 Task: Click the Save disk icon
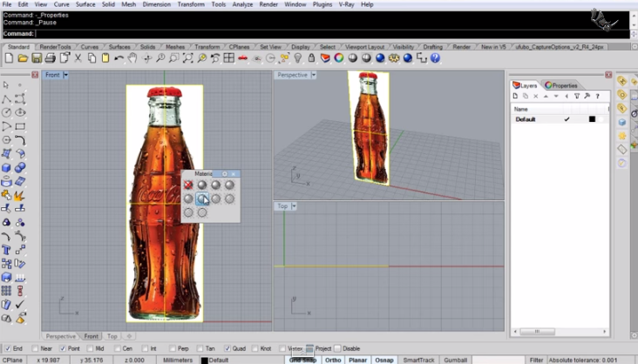pyautogui.click(x=37, y=58)
